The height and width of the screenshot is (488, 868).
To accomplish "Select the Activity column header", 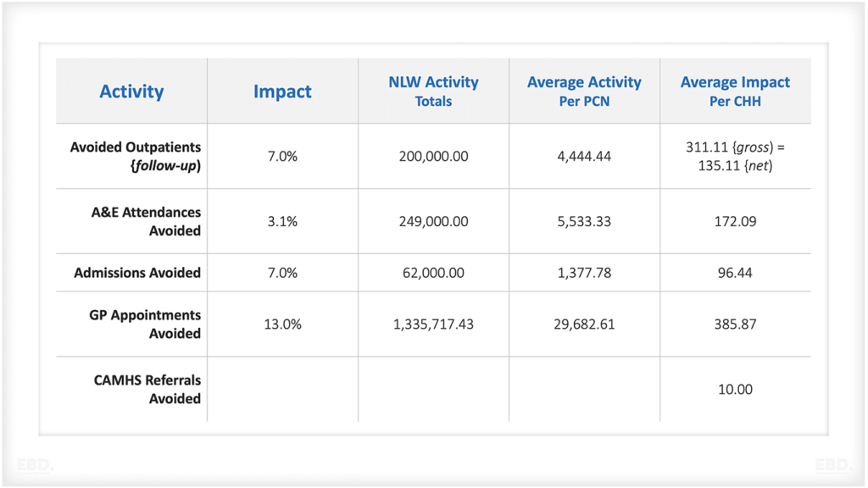I will tap(131, 91).
